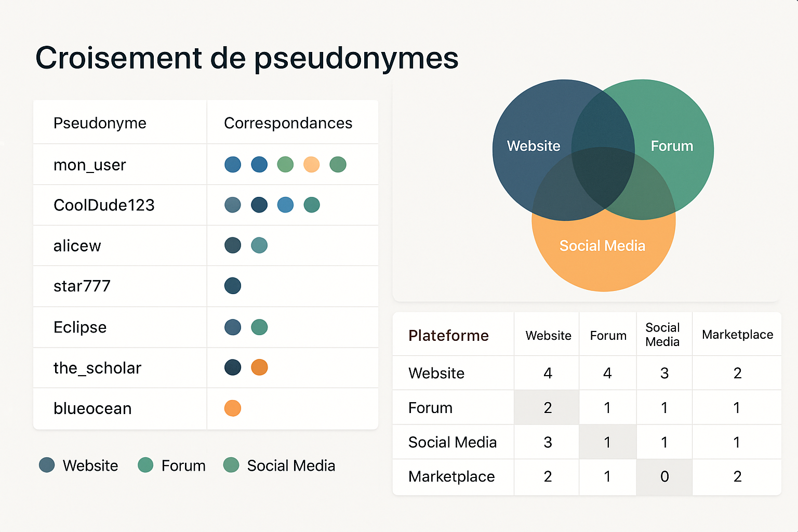Select the first blue dot beside mon_user

(x=233, y=164)
